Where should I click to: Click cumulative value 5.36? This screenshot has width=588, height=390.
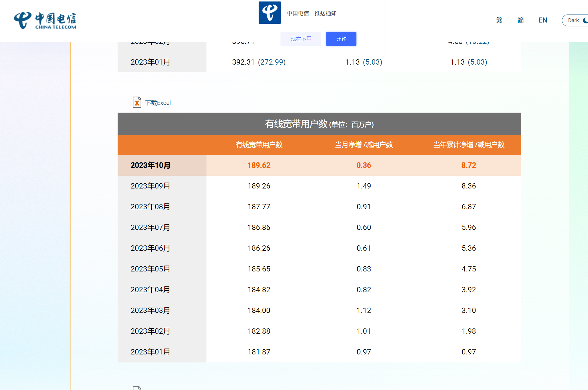tap(469, 248)
